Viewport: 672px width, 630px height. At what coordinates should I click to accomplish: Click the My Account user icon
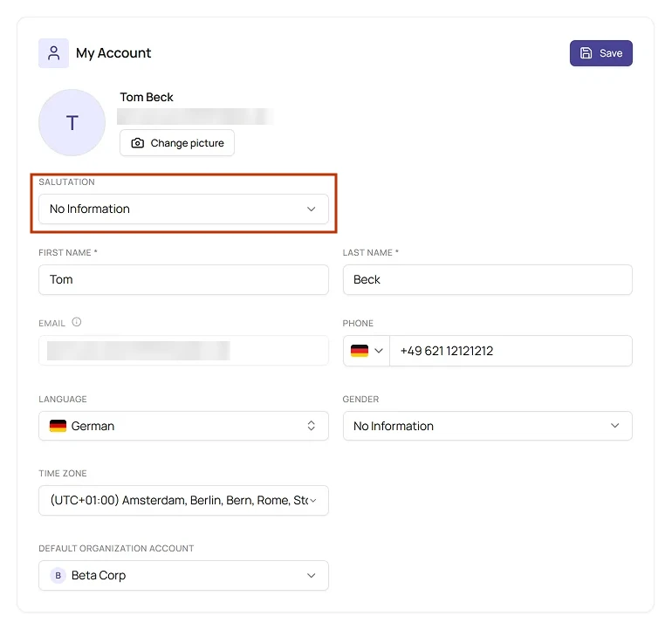53,53
